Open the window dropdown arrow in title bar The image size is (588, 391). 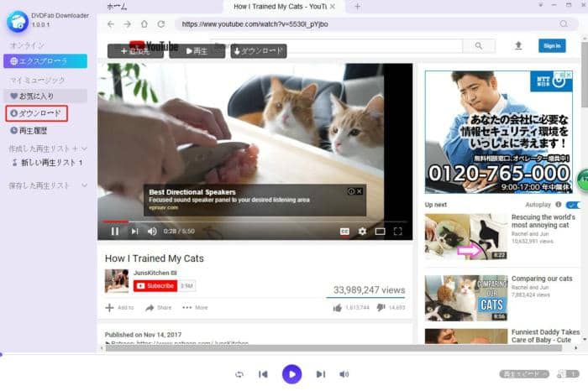[x=540, y=5]
